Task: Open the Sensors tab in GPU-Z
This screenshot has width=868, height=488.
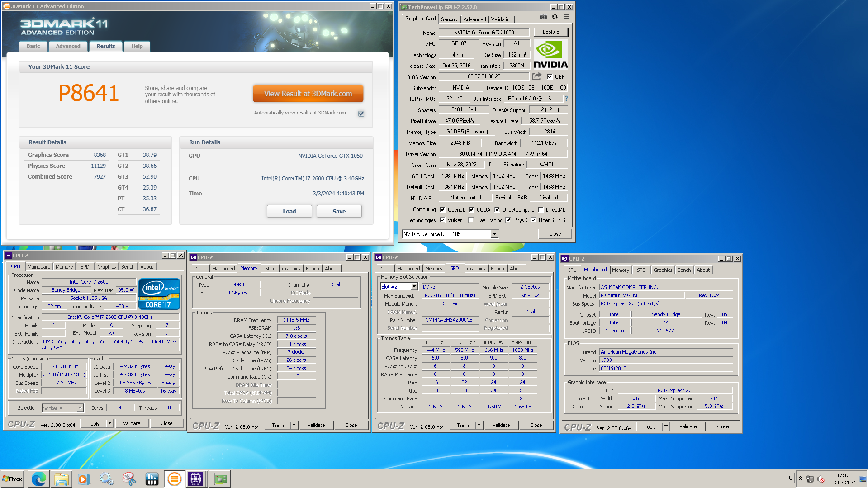Action: click(450, 19)
